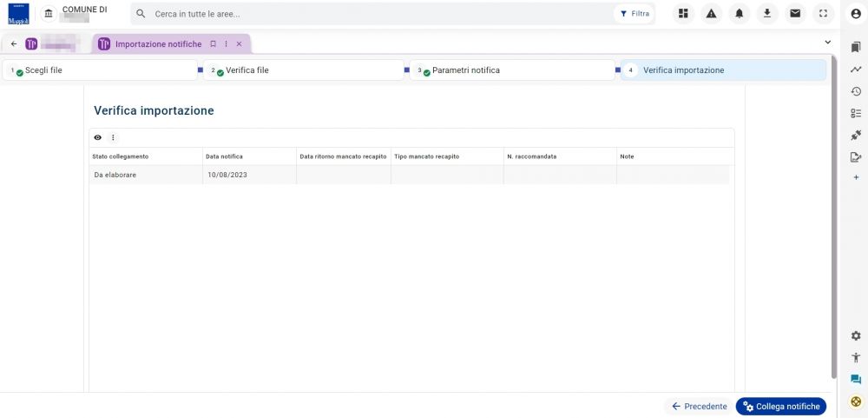Click the Precedente button
This screenshot has width=868, height=418.
(x=699, y=407)
